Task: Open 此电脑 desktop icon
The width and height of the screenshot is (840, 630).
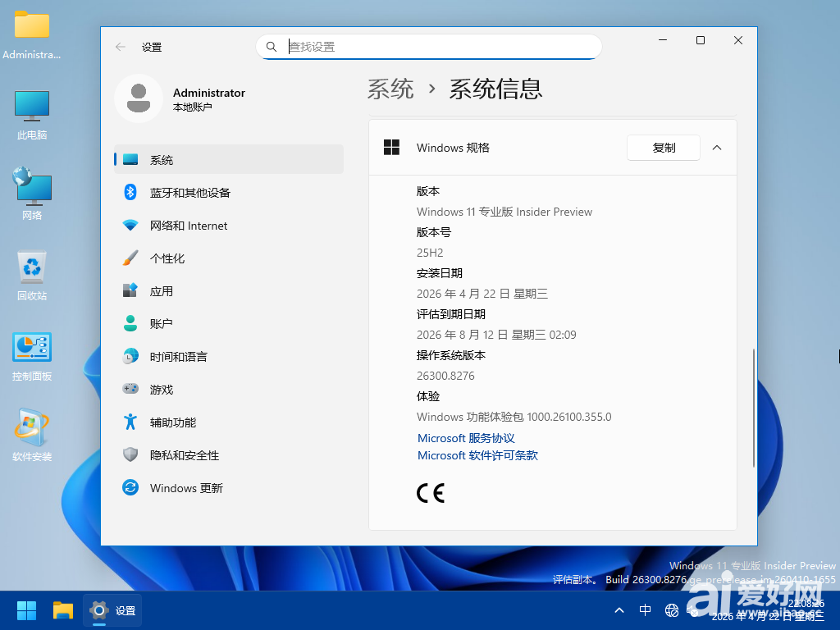Action: coord(32,115)
